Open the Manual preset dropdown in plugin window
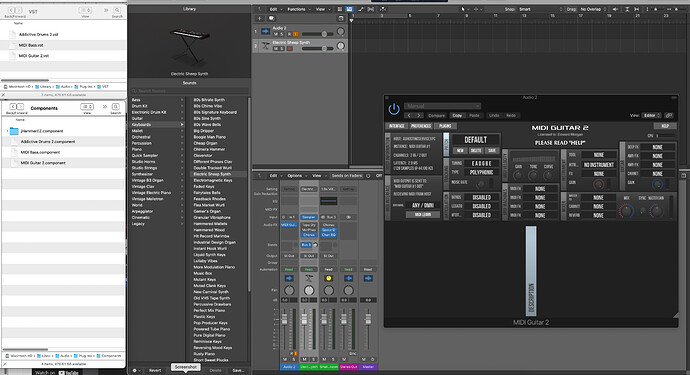Screen dimensions: 690x375 click(442, 106)
